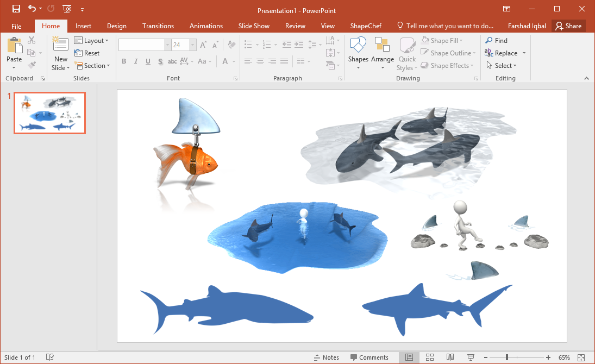Toggle text Shadow formatting
This screenshot has width=595, height=364.
click(x=160, y=61)
